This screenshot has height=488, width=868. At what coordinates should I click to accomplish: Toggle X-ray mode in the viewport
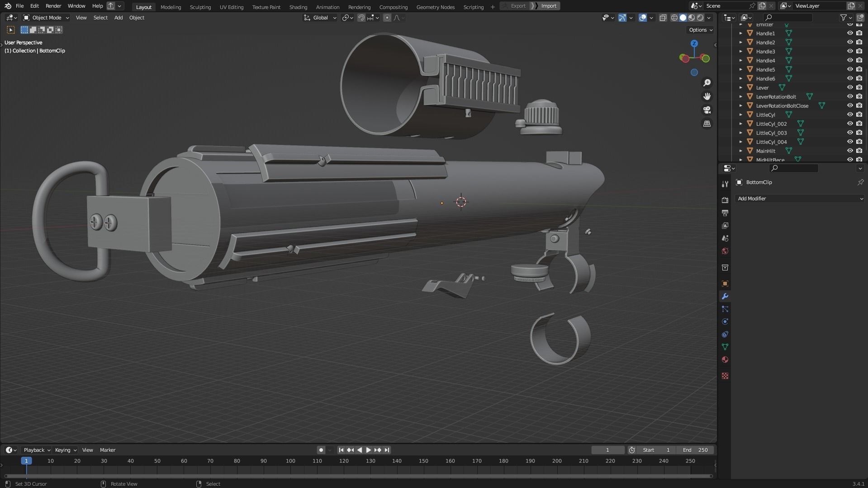663,18
